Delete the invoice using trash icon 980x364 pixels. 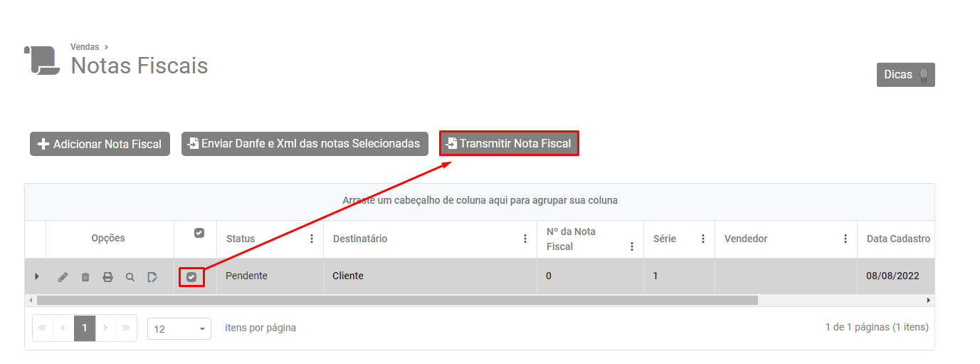85,277
